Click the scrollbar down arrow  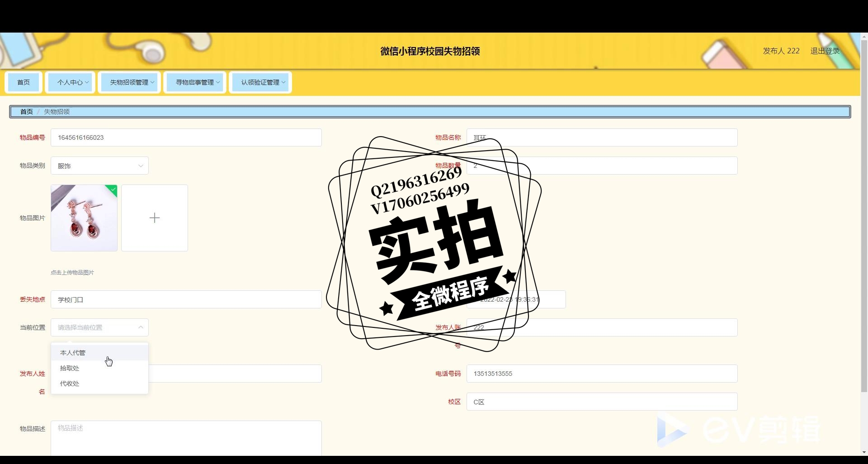[864, 452]
